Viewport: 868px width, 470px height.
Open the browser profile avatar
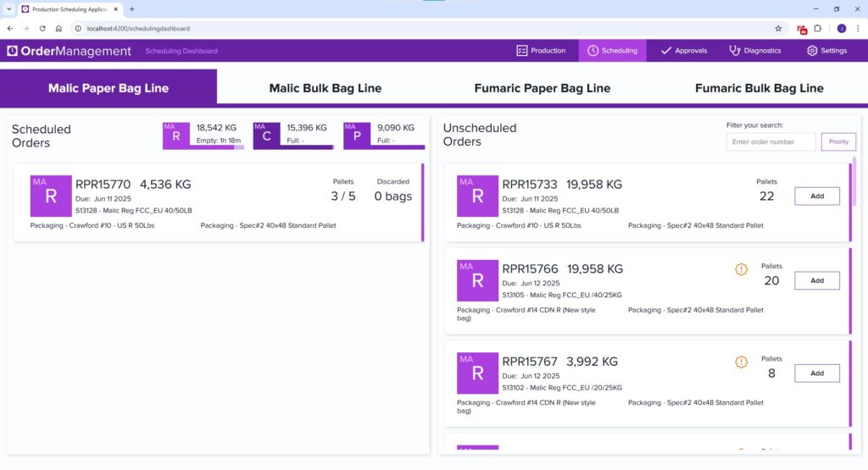pyautogui.click(x=842, y=28)
